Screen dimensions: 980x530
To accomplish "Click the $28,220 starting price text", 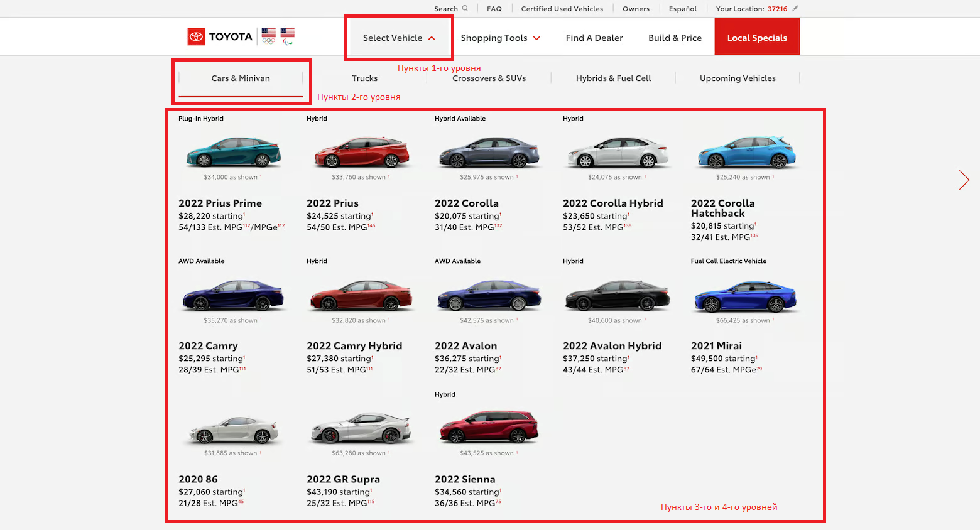I will tap(211, 216).
